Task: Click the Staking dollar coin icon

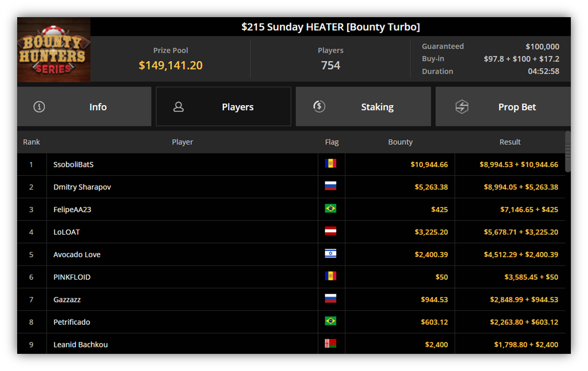Action: (x=319, y=107)
